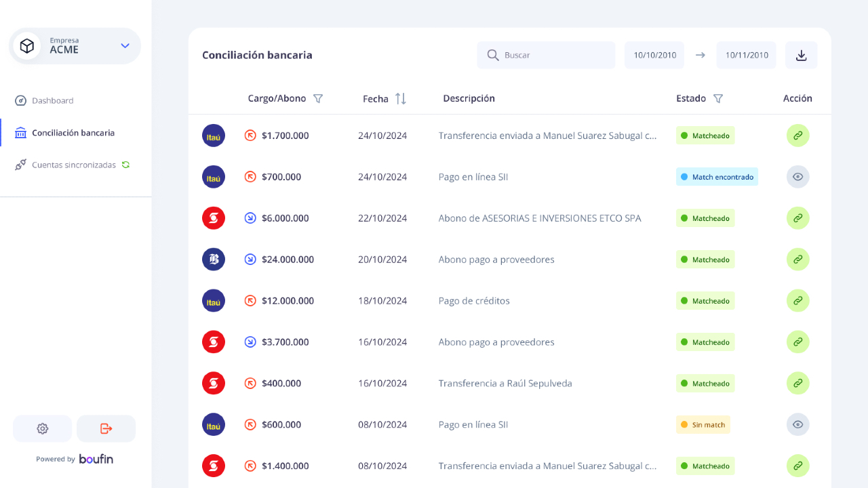
Task: Open the settings gear in the sidebar
Action: click(x=42, y=428)
